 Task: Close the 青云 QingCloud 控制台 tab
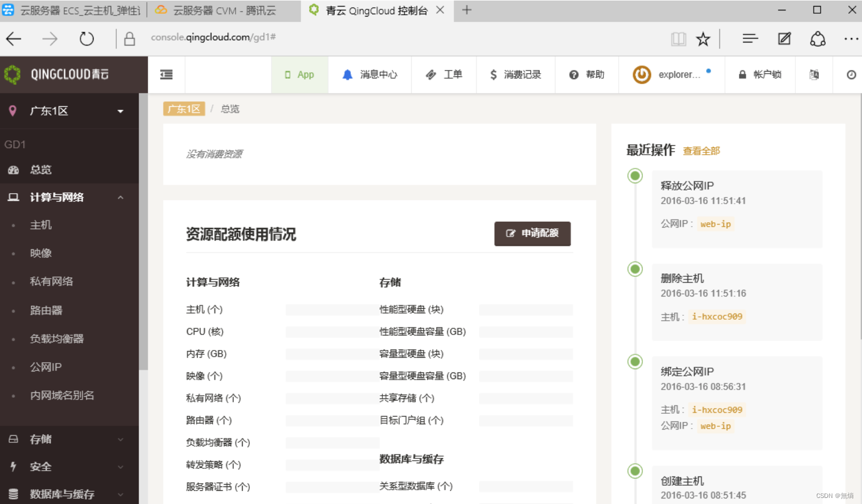click(440, 10)
